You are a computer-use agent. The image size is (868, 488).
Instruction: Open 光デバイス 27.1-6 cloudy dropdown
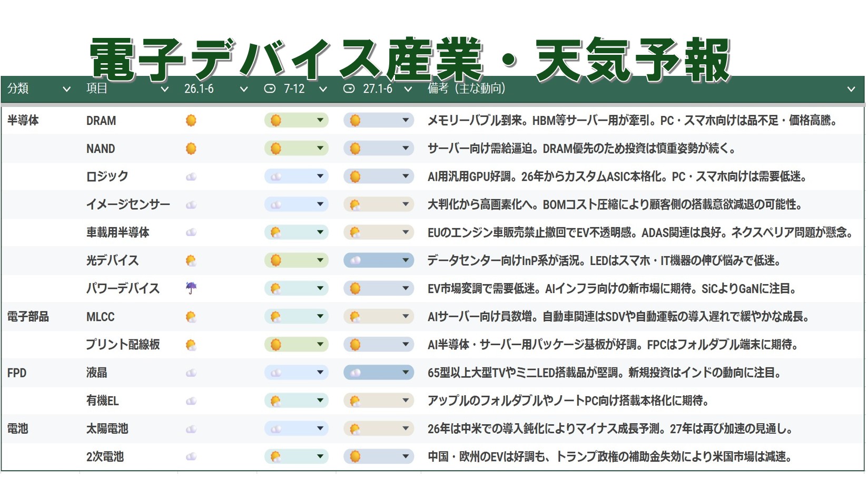click(x=378, y=260)
